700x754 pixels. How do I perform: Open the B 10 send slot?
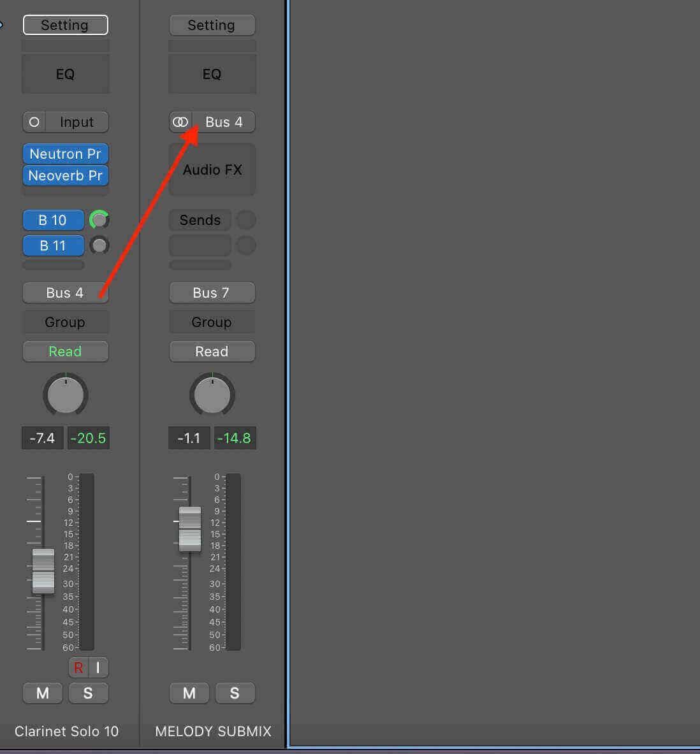point(53,221)
